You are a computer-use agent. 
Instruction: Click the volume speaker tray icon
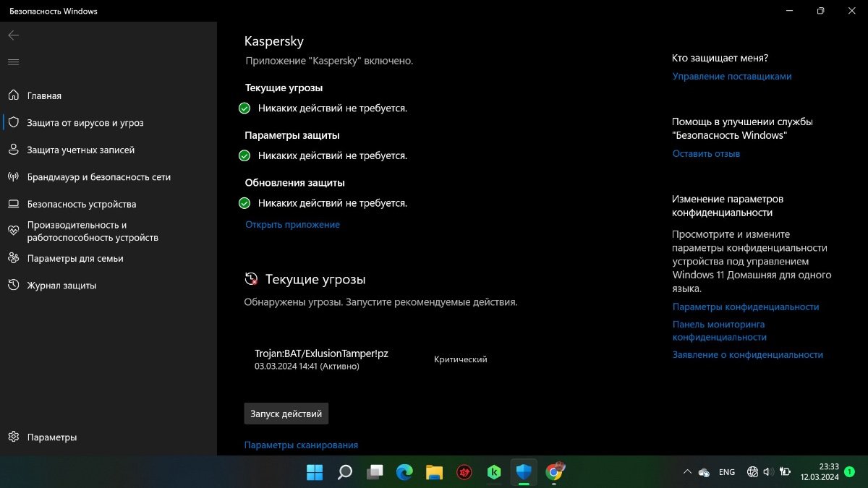click(x=768, y=472)
